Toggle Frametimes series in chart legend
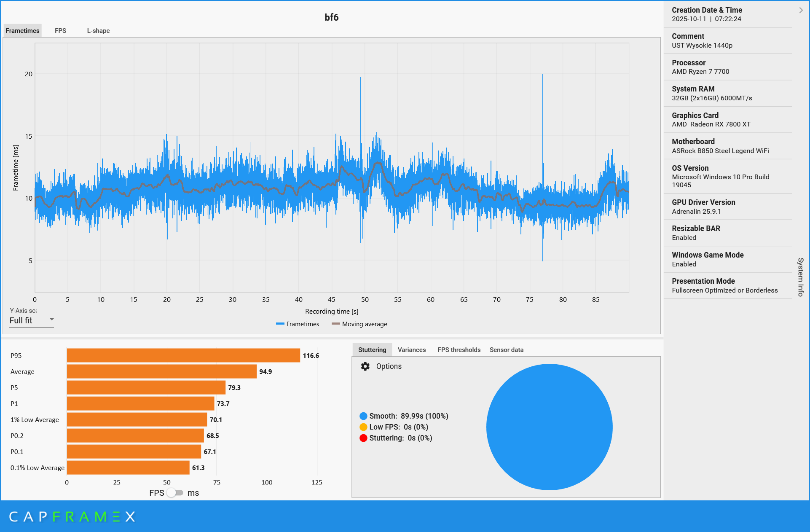Image resolution: width=810 pixels, height=532 pixels. [298, 324]
